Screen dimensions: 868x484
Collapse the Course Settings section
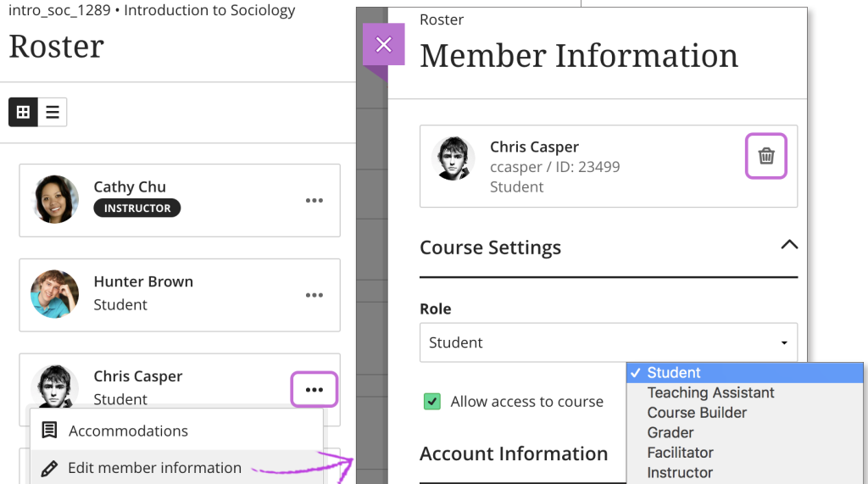point(789,245)
